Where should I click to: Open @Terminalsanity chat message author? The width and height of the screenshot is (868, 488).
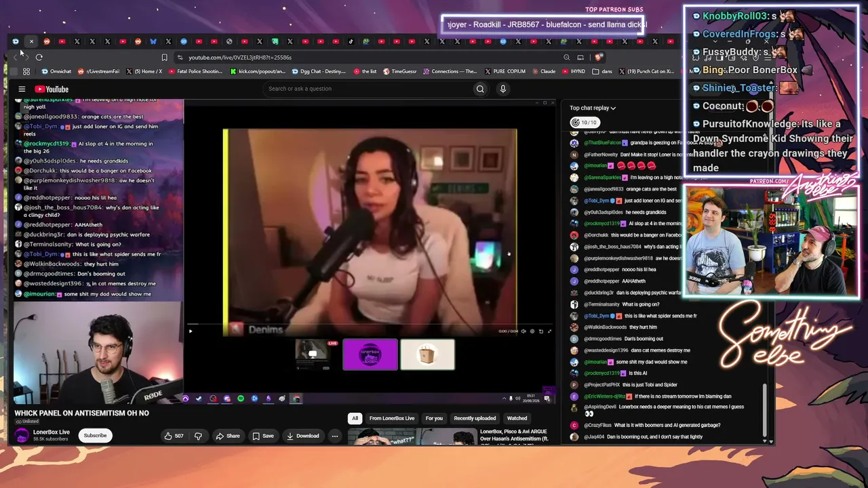click(x=601, y=304)
